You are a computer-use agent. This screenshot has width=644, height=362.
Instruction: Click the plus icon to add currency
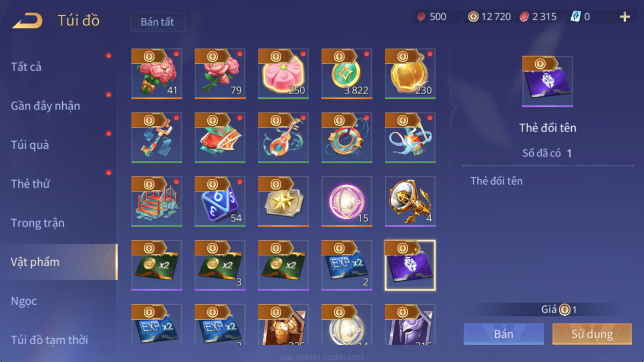point(625,17)
